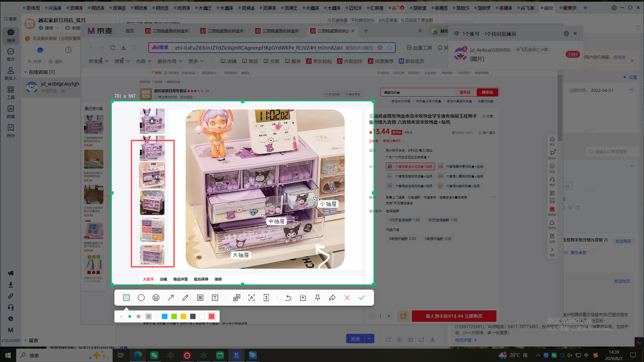Select the ellipse annotation tool
Image resolution: width=644 pixels, height=362 pixels.
point(141,298)
